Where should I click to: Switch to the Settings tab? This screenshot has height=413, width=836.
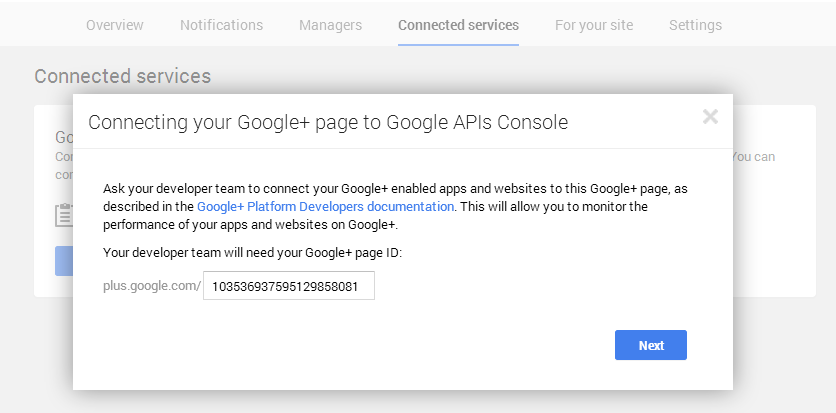(x=695, y=25)
